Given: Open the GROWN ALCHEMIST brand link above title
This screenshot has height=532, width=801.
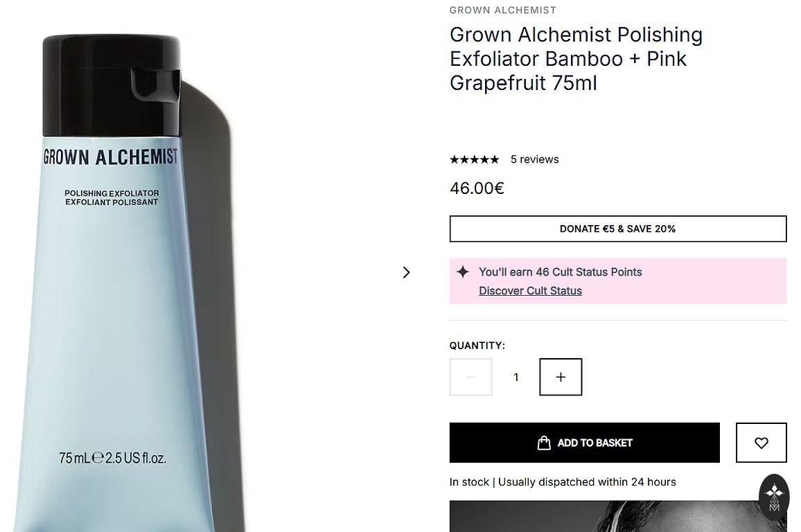Looking at the screenshot, I should pyautogui.click(x=502, y=10).
